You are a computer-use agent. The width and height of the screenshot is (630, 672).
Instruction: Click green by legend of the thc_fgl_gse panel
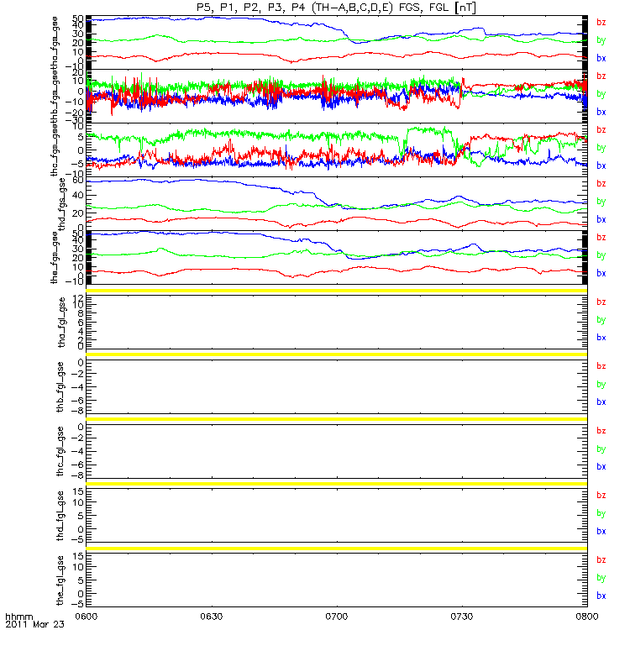(x=601, y=449)
